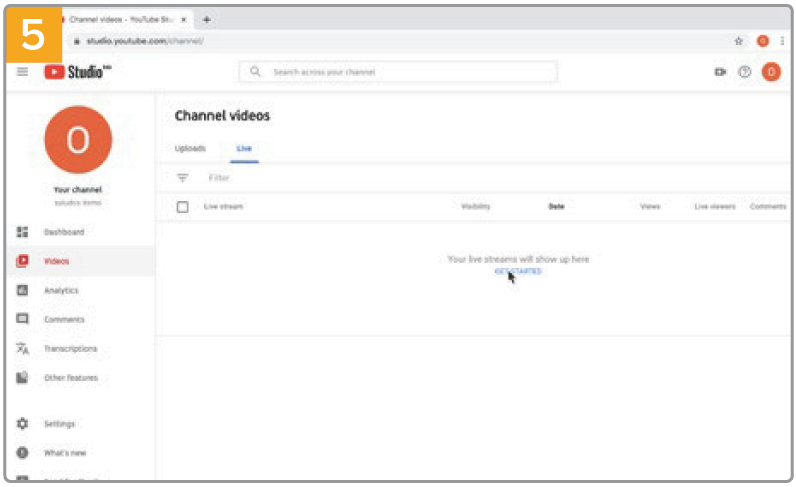Click the YouTube Studio logo

pos(76,72)
